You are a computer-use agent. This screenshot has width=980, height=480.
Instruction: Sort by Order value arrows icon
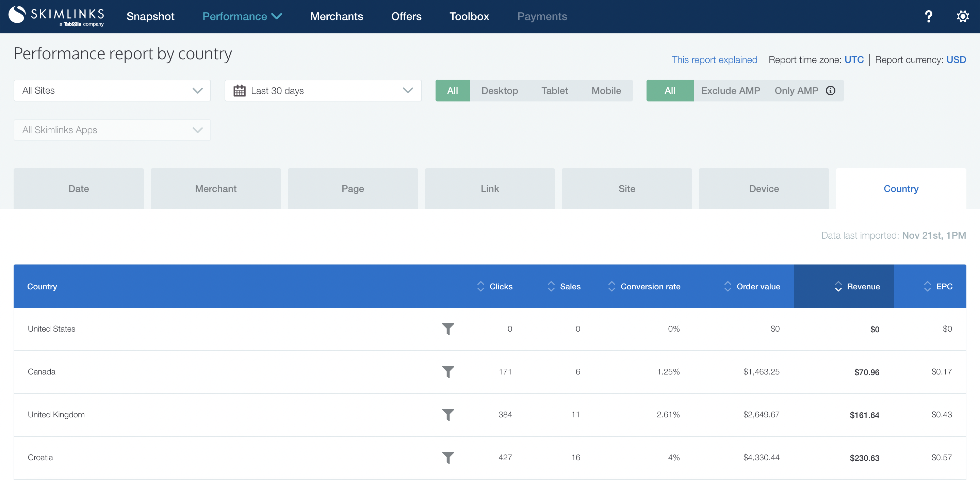coord(728,287)
